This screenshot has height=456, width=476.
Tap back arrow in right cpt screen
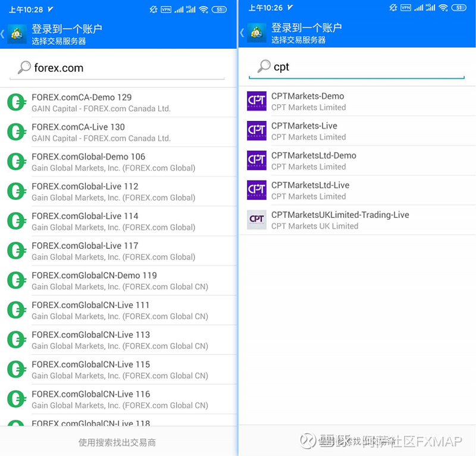coord(242,33)
